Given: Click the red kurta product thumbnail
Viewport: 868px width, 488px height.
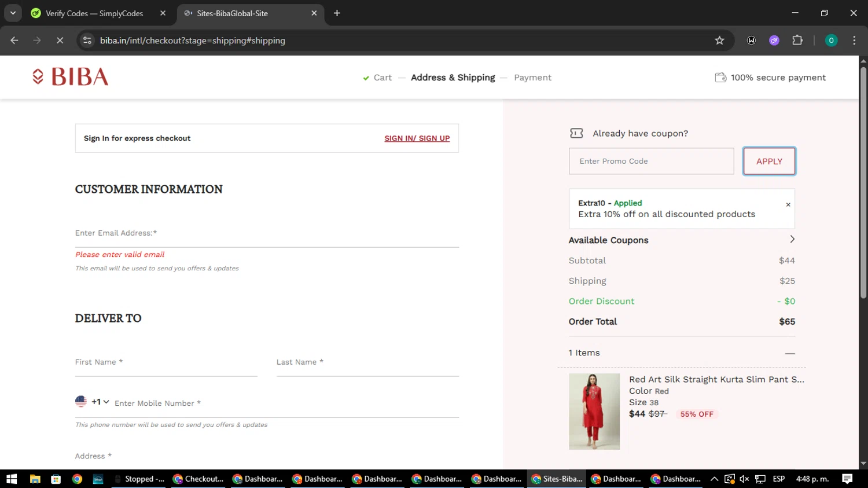Looking at the screenshot, I should coord(594,412).
